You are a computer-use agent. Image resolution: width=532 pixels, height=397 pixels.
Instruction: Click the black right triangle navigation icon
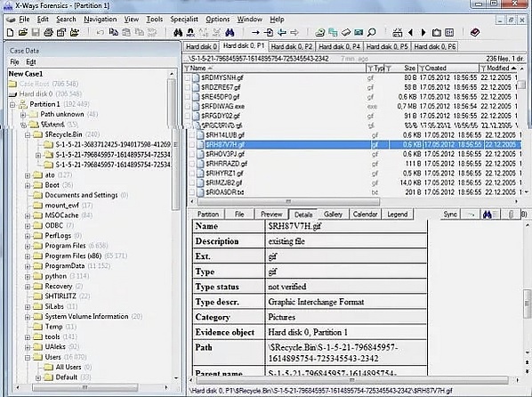(x=423, y=33)
